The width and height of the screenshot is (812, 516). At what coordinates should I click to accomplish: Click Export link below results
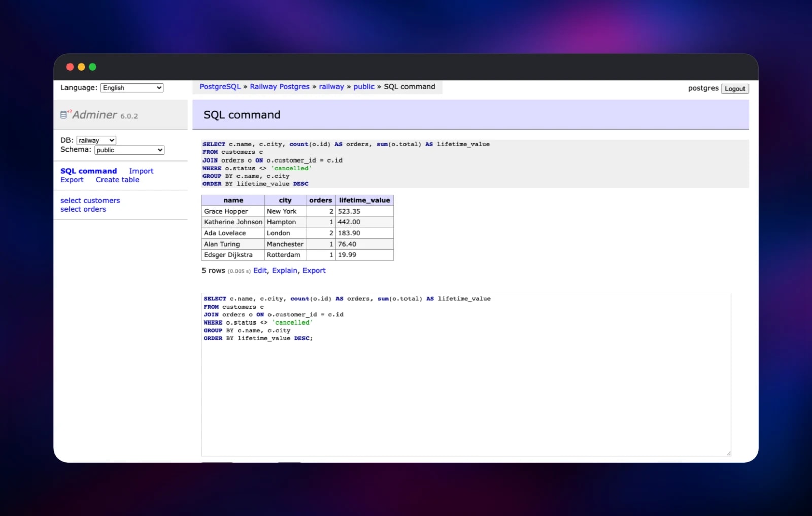click(314, 271)
